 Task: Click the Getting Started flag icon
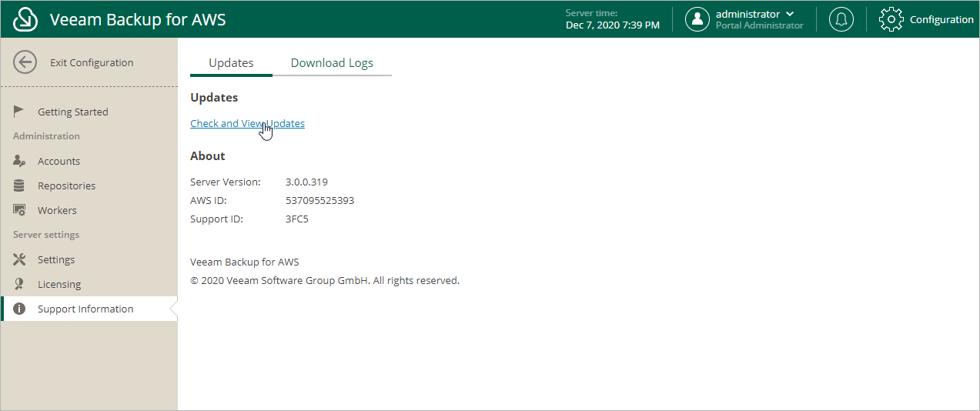point(19,112)
